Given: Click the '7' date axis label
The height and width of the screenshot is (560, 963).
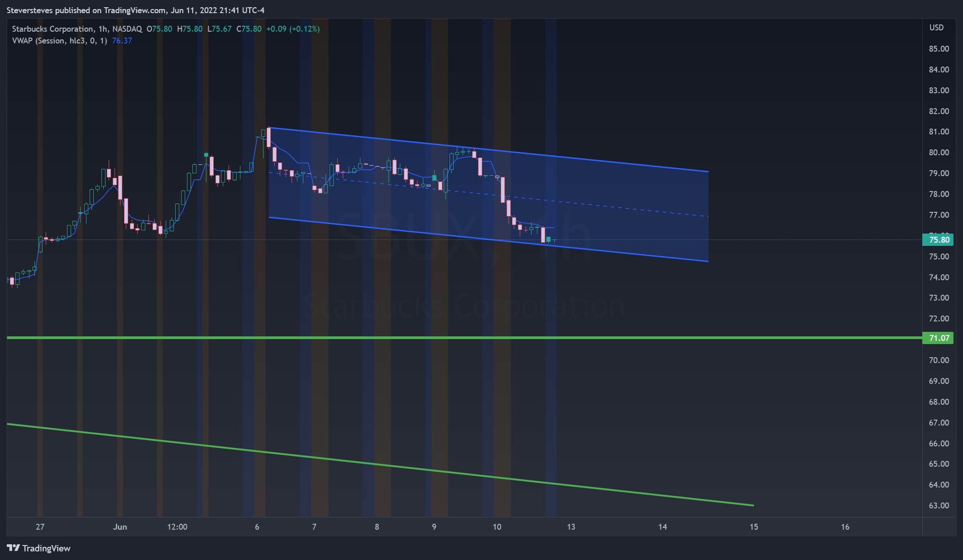Looking at the screenshot, I should [x=314, y=526].
